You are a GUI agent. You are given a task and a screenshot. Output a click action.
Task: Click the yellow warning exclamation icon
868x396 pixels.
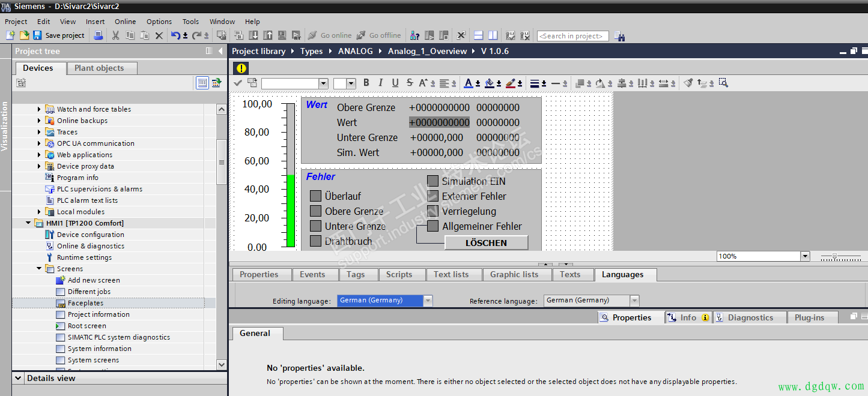click(241, 68)
